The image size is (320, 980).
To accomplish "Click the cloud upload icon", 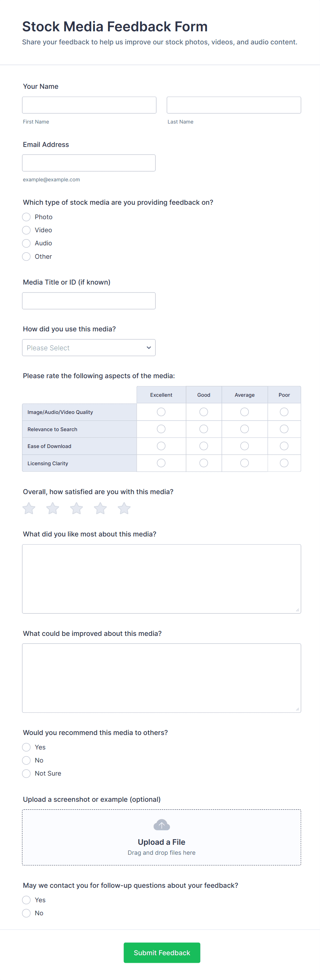I will (161, 825).
